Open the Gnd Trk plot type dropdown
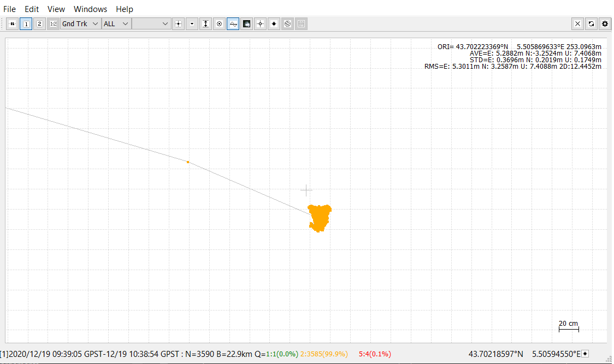The height and width of the screenshot is (364, 614). (80, 24)
